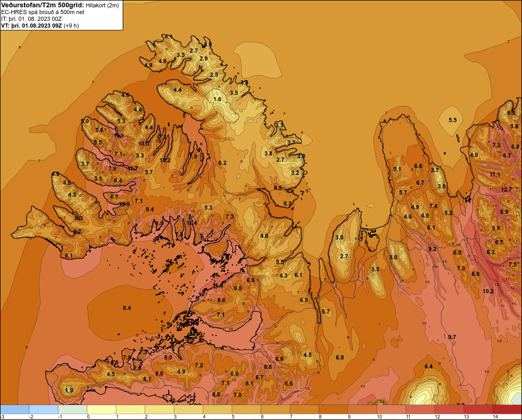The height and width of the screenshot is (420, 522).
Task: Click the 7.3 temperature label on the map
Action: pyautogui.click(x=230, y=217)
